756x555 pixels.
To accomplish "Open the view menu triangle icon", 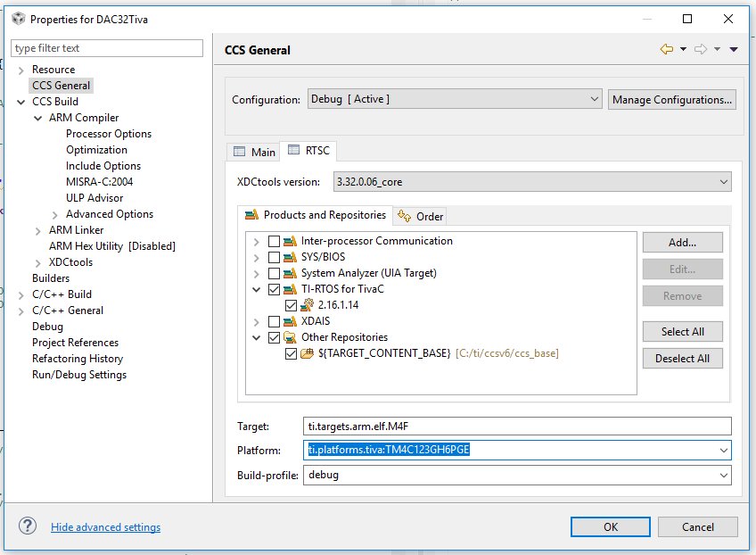I will point(734,49).
